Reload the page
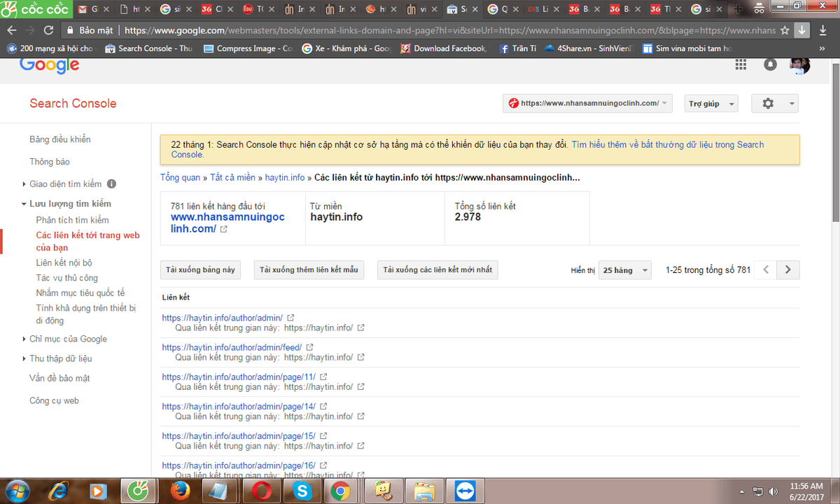 [x=48, y=31]
